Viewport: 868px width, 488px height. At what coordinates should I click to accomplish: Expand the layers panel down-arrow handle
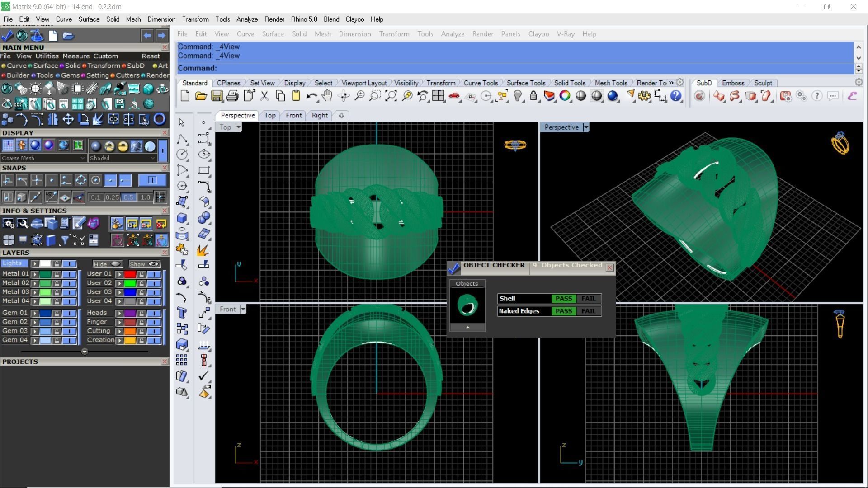[x=85, y=352]
